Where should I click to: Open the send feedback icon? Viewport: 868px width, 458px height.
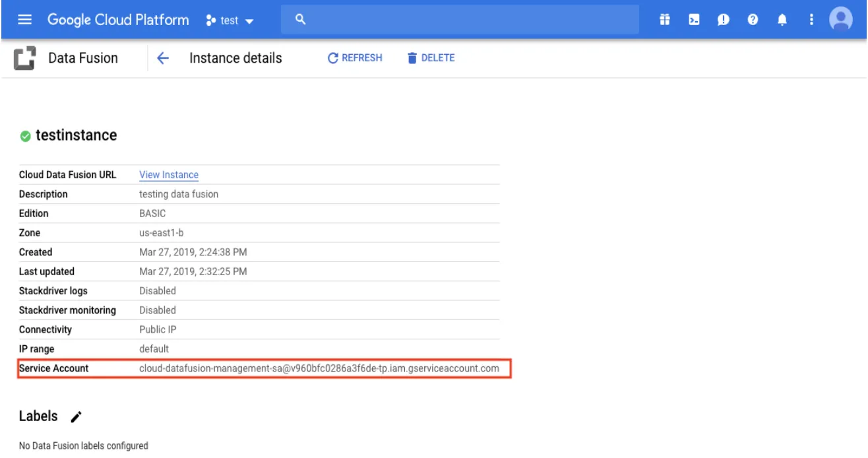click(724, 20)
